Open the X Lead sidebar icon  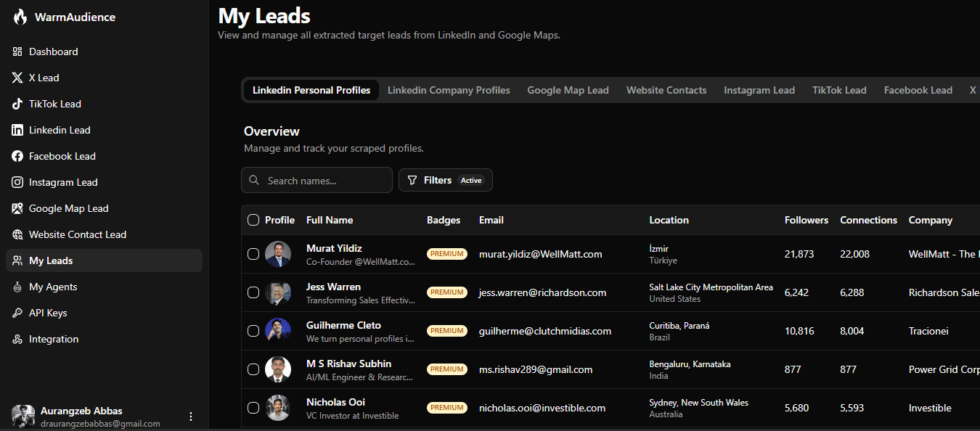(17, 78)
